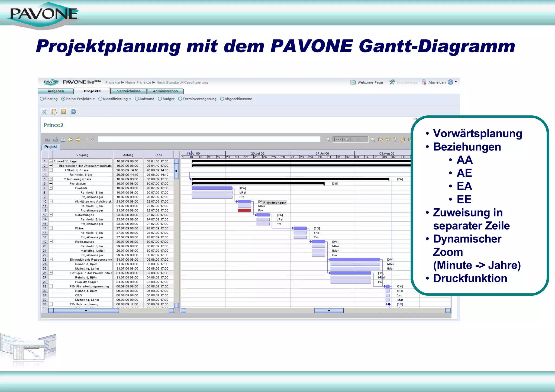555x392 pixels.
Task: Click the Welcome Page link
Action: (370, 82)
